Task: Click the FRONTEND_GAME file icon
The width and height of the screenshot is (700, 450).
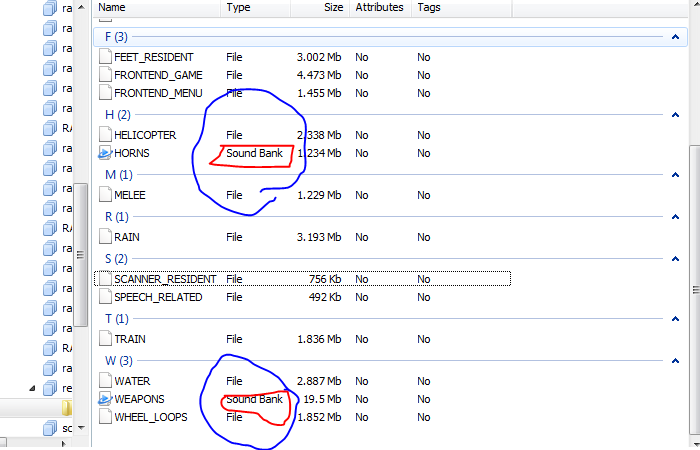Action: click(105, 75)
